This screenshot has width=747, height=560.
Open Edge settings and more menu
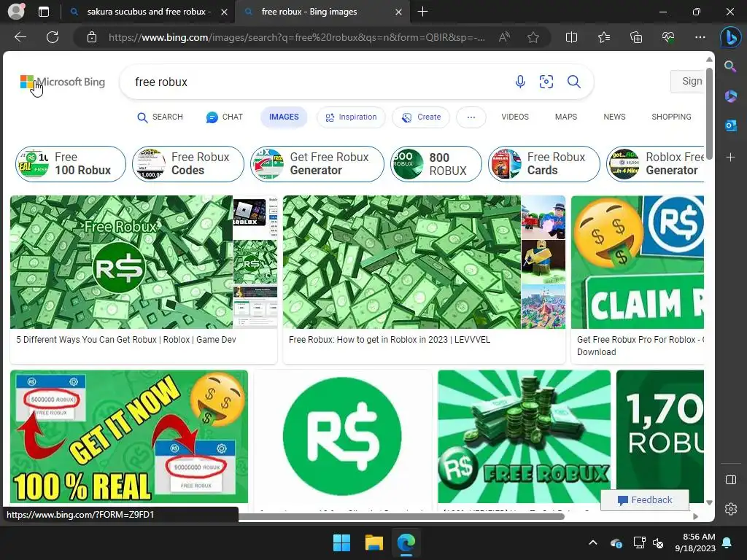pyautogui.click(x=700, y=37)
